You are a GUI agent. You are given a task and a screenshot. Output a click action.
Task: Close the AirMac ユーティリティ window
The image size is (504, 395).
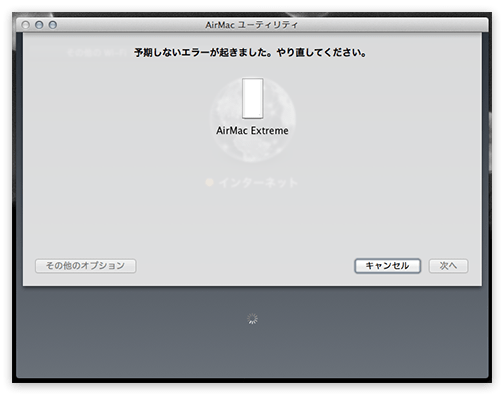[25, 25]
